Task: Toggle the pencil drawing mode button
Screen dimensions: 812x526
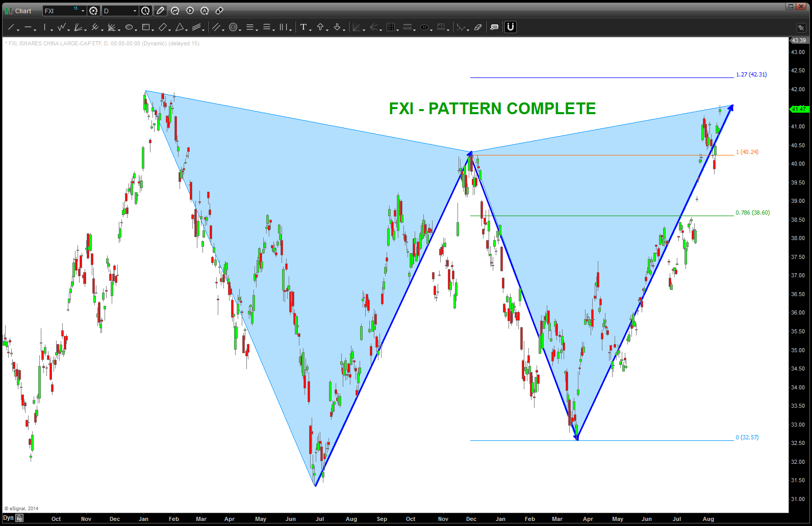Action: 160,11
